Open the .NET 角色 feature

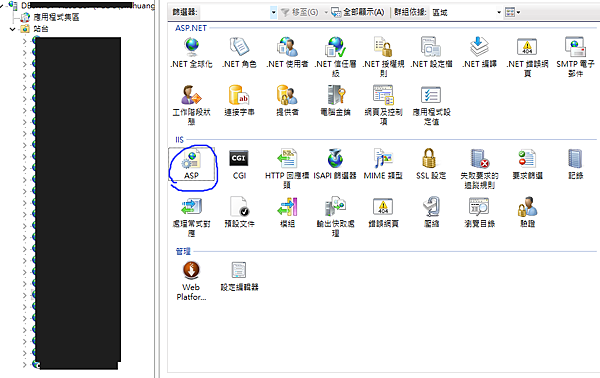[x=239, y=53]
